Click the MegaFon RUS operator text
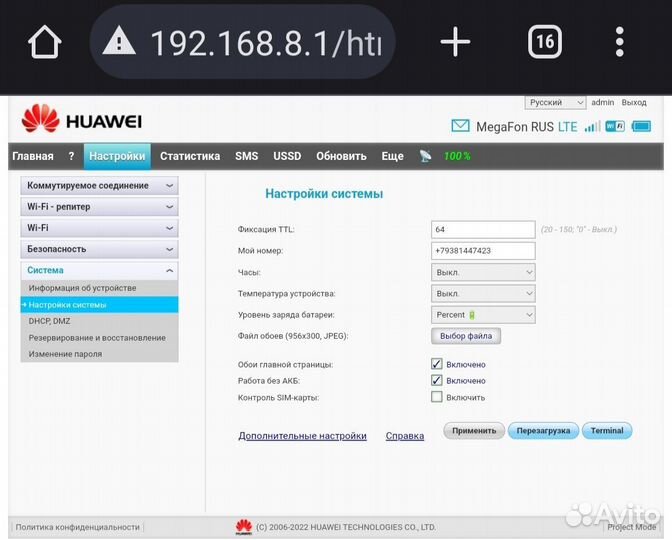Viewport: 672px width, 540px height. tap(515, 127)
